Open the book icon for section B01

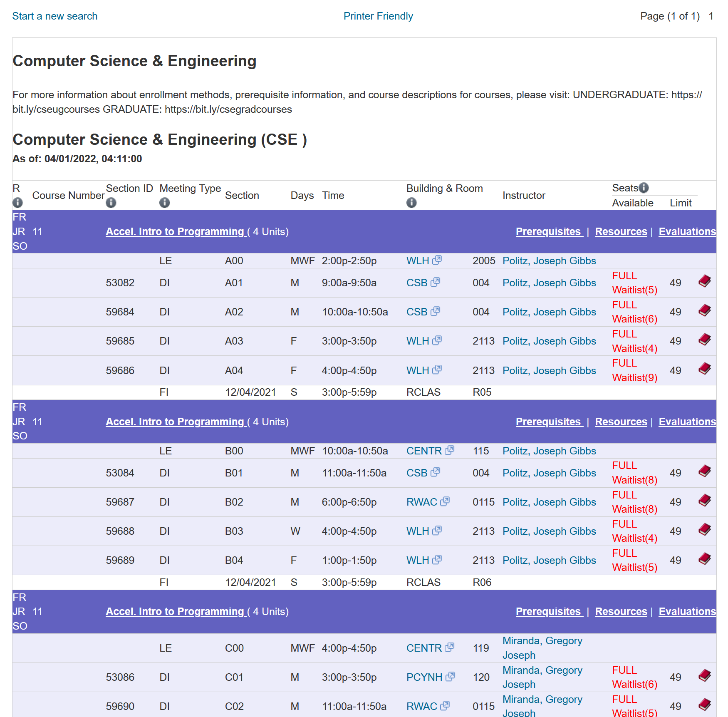tap(704, 471)
